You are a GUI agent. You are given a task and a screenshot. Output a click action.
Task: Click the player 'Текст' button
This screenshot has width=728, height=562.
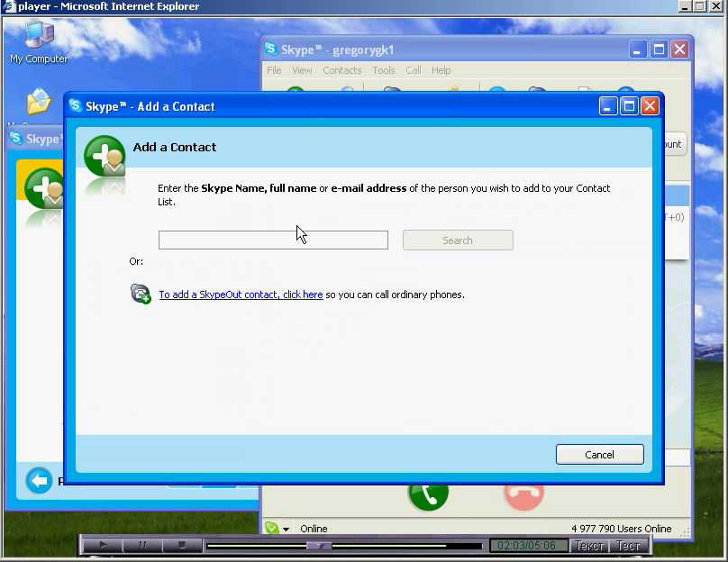click(588, 545)
